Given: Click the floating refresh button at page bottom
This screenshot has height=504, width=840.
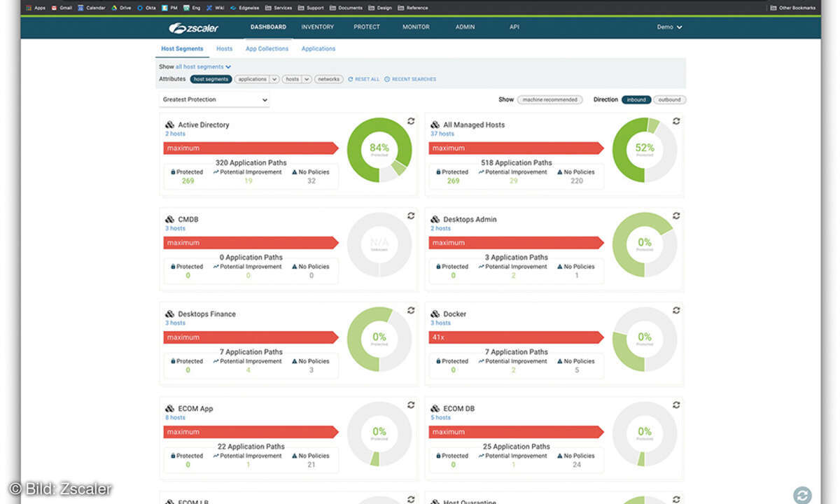Looking at the screenshot, I should [x=802, y=494].
